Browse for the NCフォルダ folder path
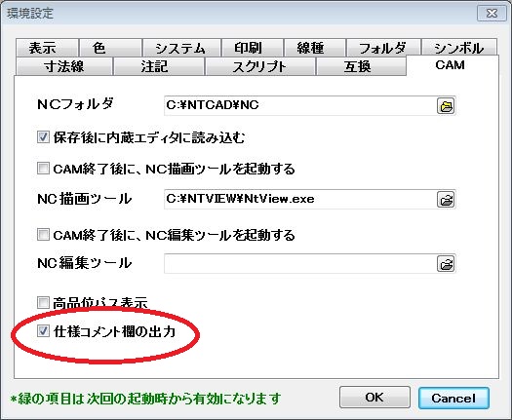 pyautogui.click(x=446, y=106)
